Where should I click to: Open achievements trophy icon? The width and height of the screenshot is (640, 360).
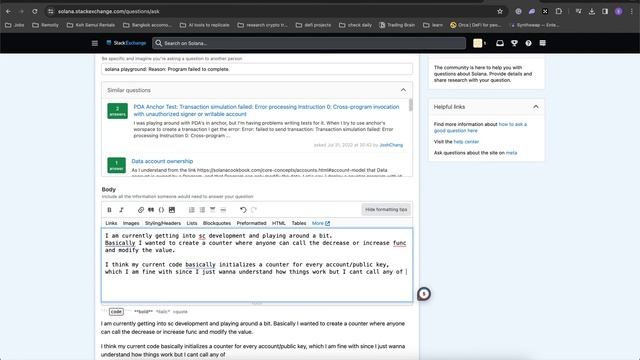514,43
